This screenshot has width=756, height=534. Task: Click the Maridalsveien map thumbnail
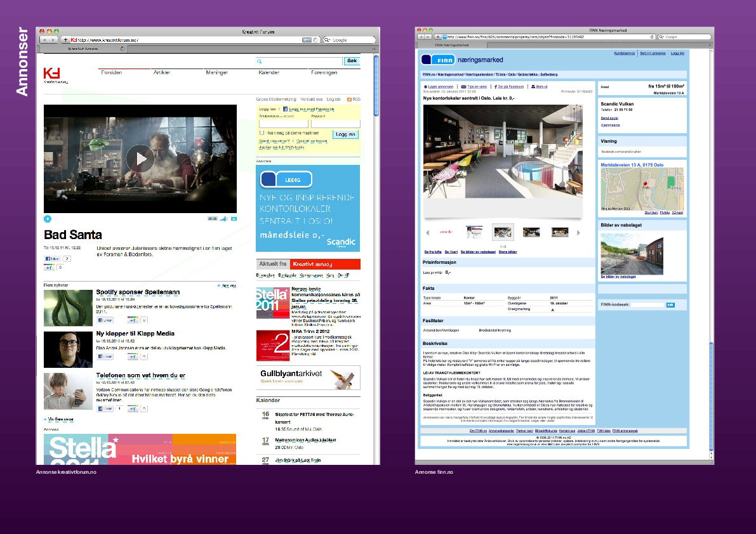click(642, 189)
